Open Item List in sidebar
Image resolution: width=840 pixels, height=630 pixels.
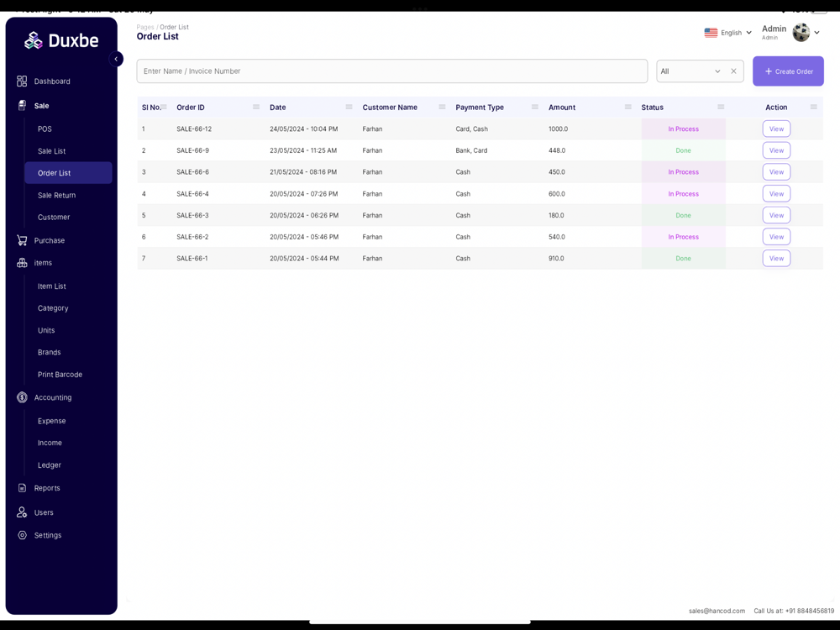point(51,286)
